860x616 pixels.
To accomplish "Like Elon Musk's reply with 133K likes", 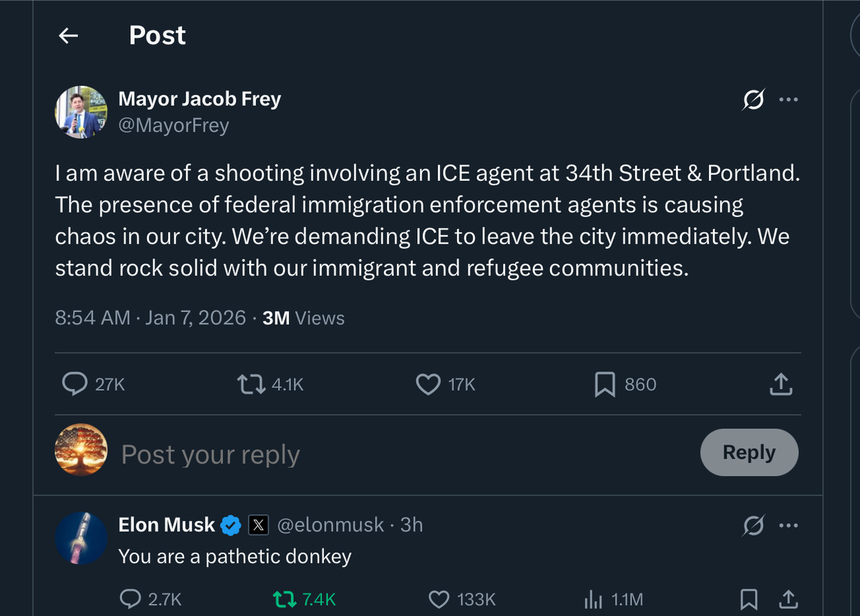I will (x=439, y=599).
